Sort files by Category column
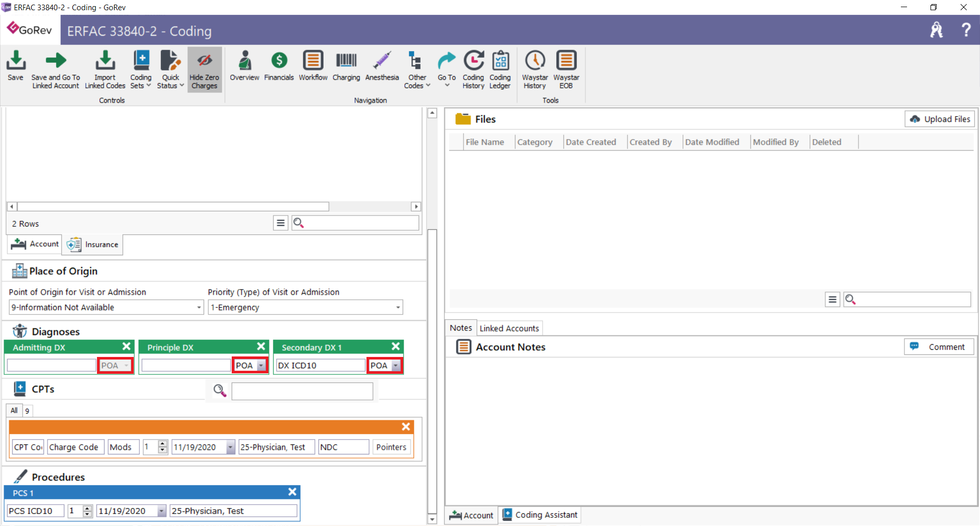This screenshot has width=980, height=526. pos(535,142)
